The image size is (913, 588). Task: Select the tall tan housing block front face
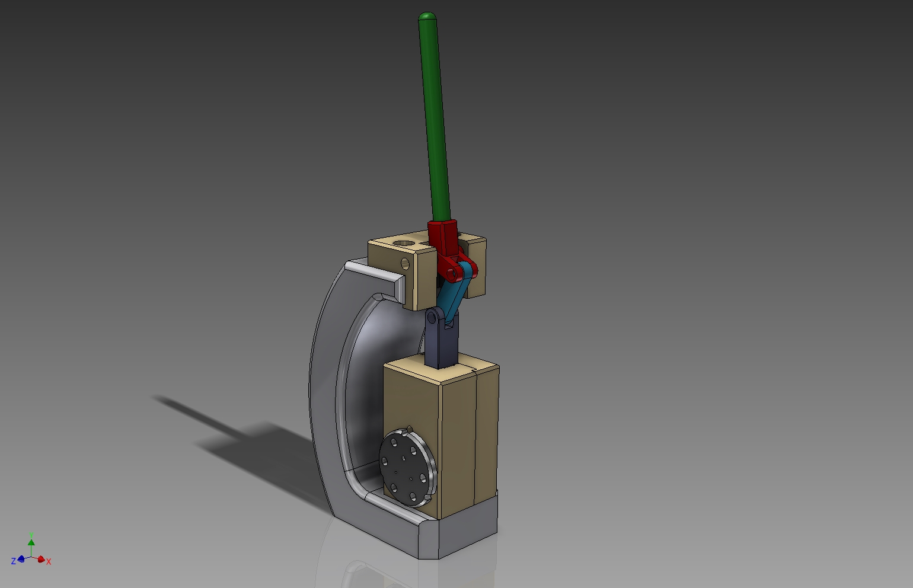point(411,409)
